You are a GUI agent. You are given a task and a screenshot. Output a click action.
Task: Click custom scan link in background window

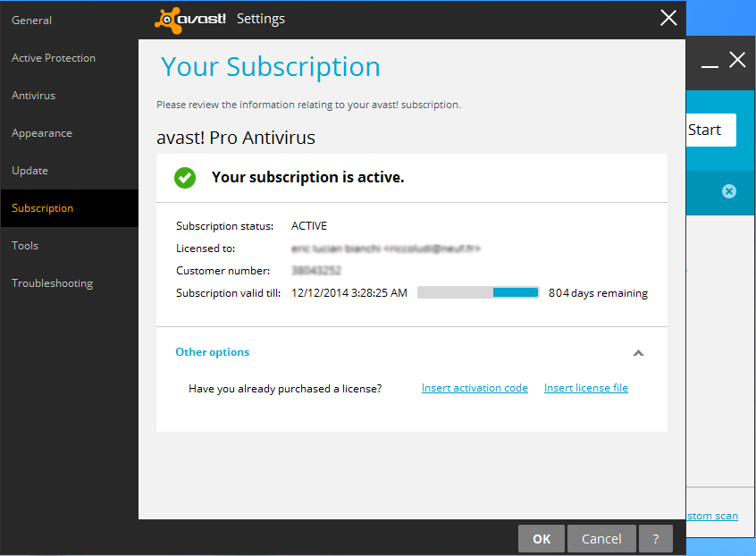tap(712, 516)
